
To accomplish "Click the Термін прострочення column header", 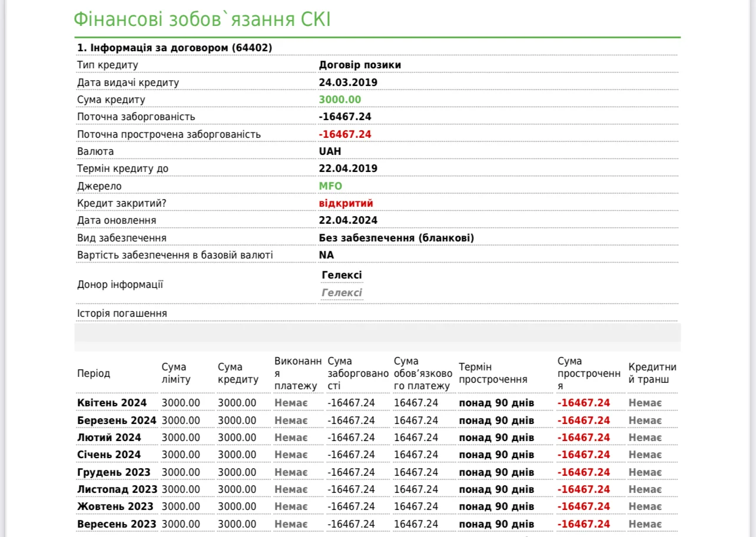I will coord(493,373).
